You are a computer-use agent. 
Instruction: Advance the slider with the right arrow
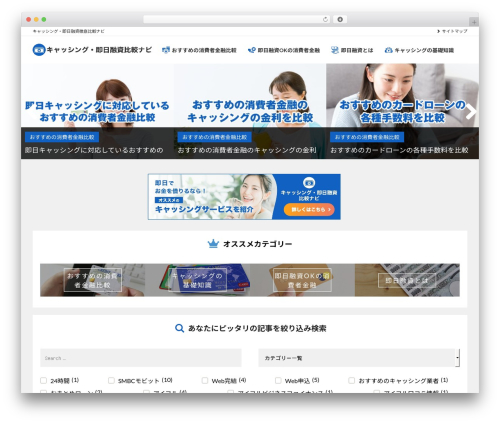coord(471,112)
